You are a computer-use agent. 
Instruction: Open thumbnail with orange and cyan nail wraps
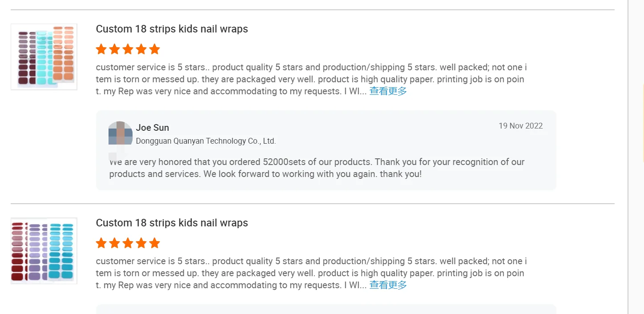point(44,57)
